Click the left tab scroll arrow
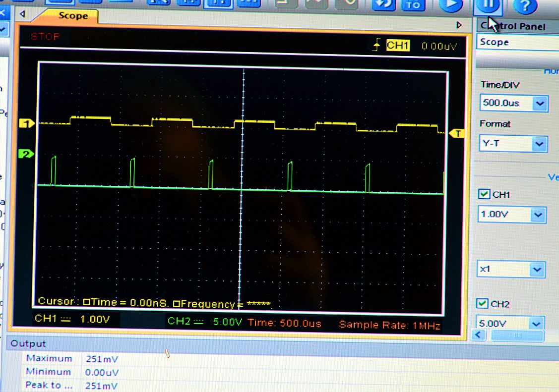The width and height of the screenshot is (559, 392). (22, 14)
